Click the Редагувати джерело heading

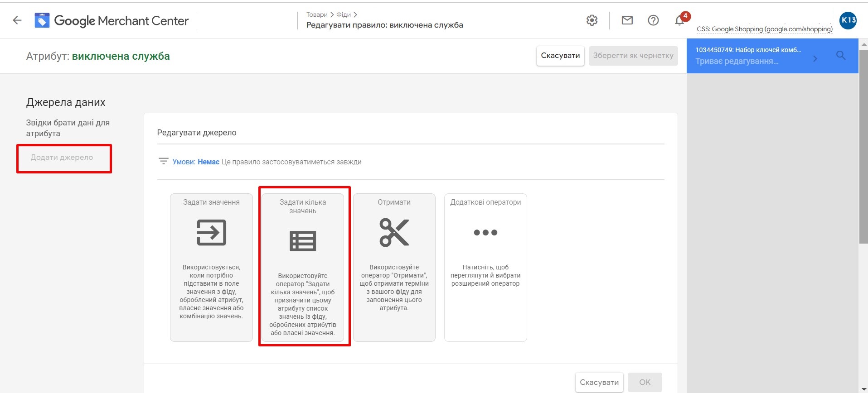pos(197,133)
